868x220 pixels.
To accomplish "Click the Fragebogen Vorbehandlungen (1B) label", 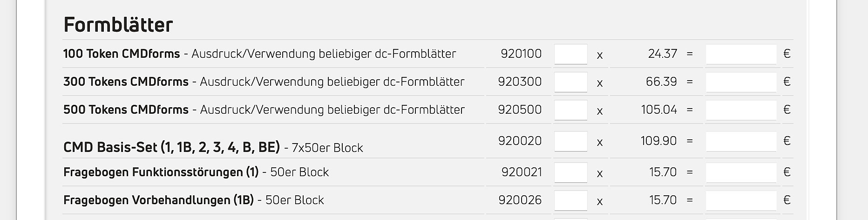I will pos(158,200).
